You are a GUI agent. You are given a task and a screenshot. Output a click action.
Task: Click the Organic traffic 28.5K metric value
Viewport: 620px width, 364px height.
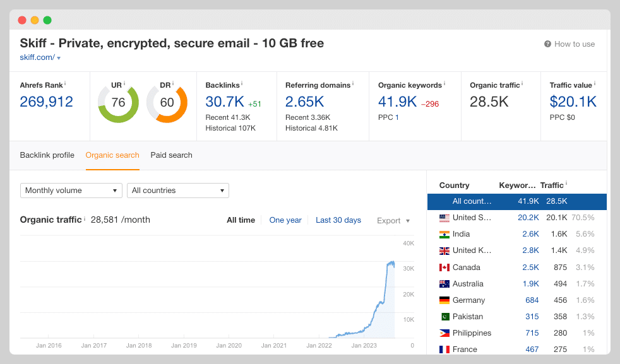pos(489,102)
